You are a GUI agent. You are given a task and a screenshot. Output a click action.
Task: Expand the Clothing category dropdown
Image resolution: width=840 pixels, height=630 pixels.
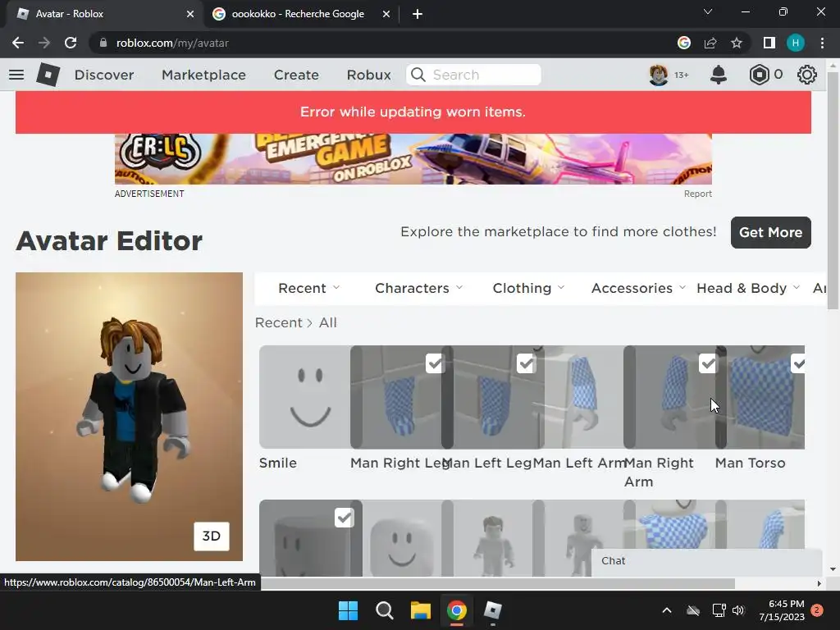(x=529, y=288)
